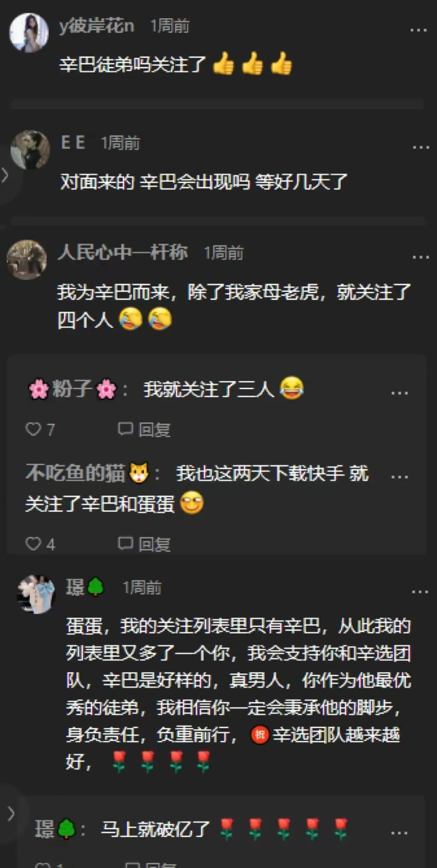Screen dimensions: 437x868
Task: Open more options on 马上就破亿了 reply
Action: click(x=400, y=833)
